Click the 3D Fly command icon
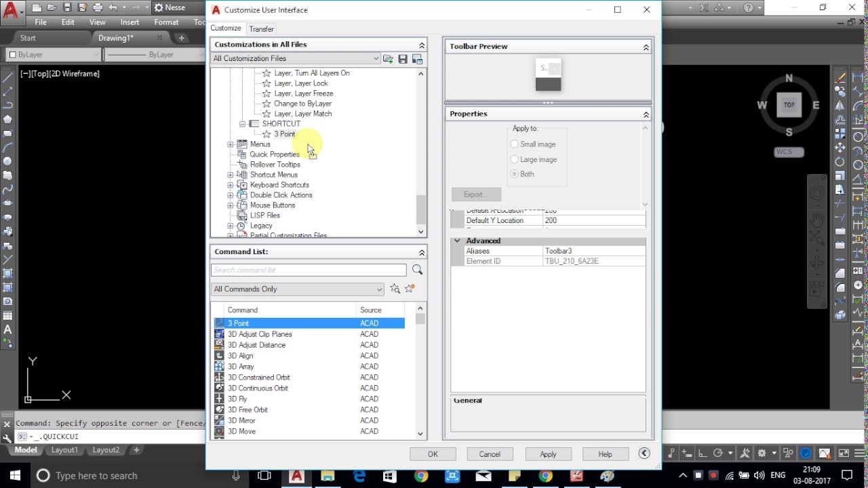 tap(219, 399)
